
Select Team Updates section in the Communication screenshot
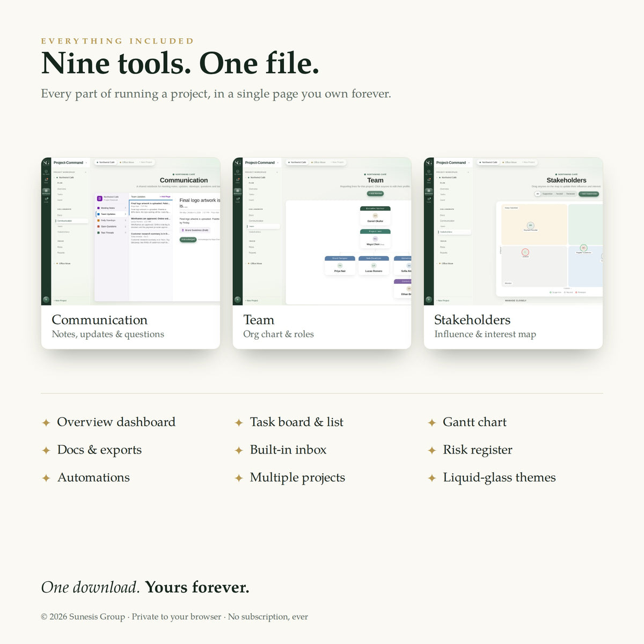112,214
